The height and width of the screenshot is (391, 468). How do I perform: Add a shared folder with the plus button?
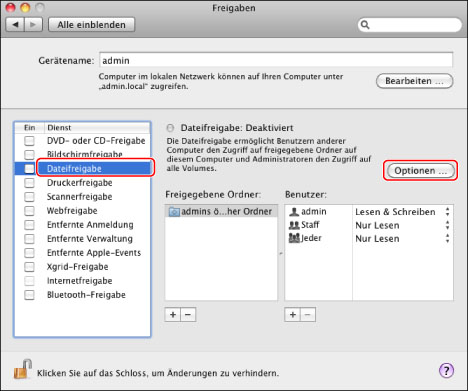point(173,315)
